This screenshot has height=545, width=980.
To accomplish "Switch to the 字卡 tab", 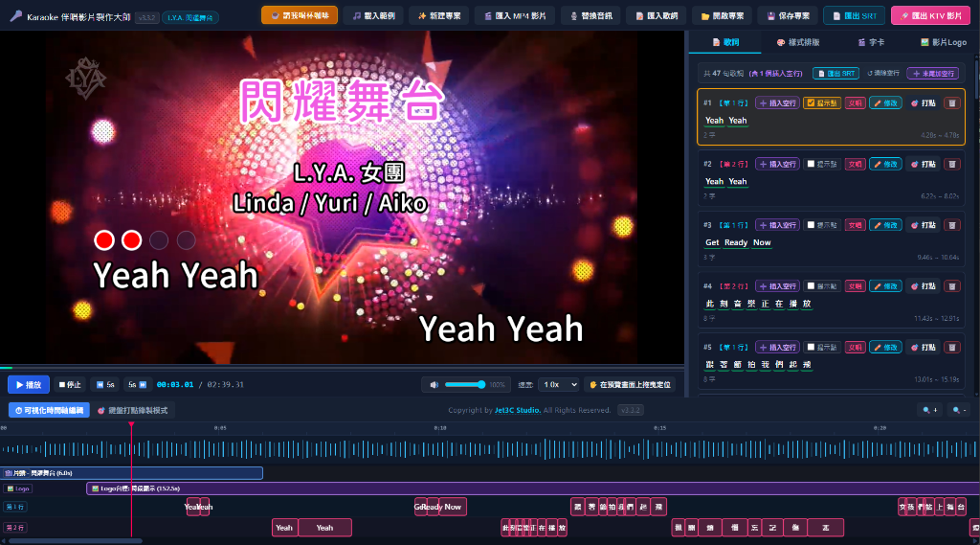I will (x=871, y=42).
